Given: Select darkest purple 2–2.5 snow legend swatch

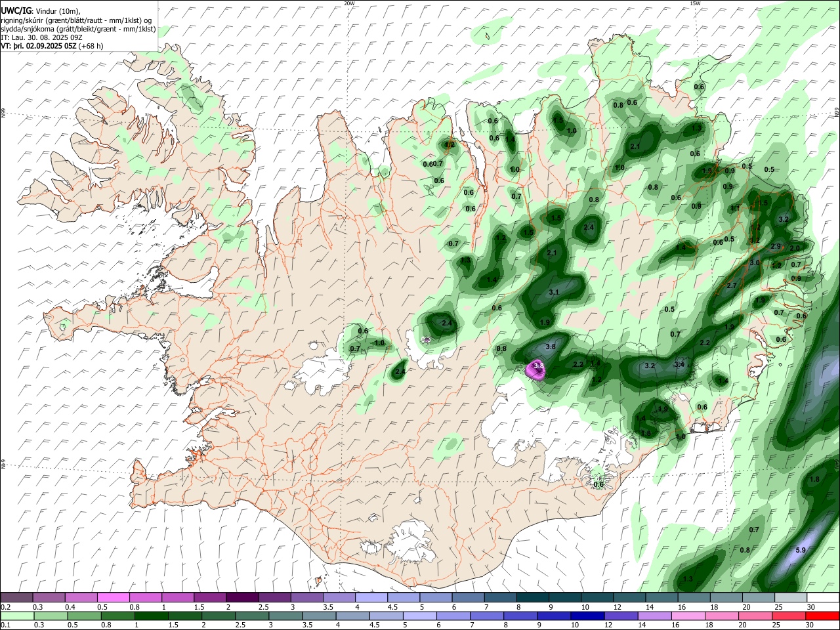Looking at the screenshot, I should (x=241, y=598).
